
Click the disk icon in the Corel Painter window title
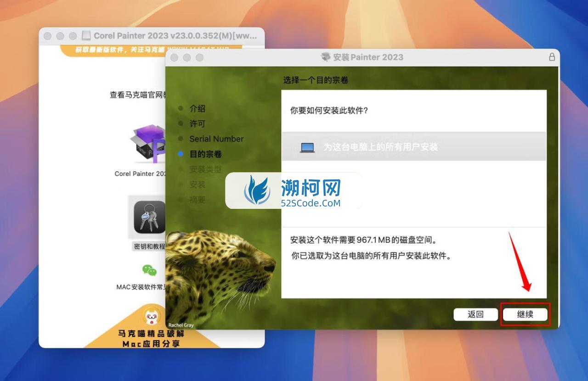(x=86, y=36)
